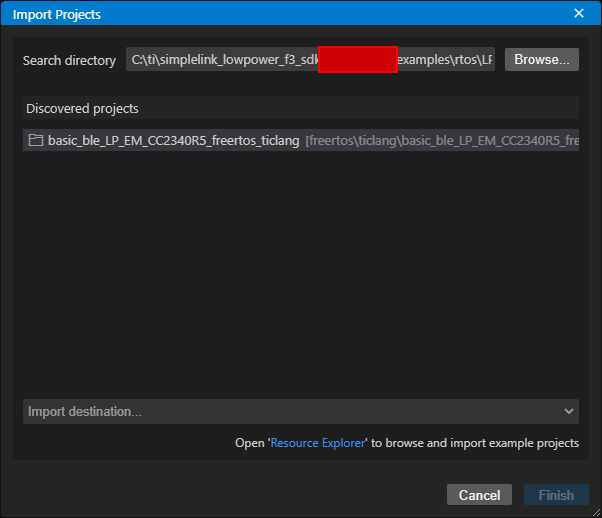Open the Resource Explorer link
The image size is (602, 518).
coord(318,443)
